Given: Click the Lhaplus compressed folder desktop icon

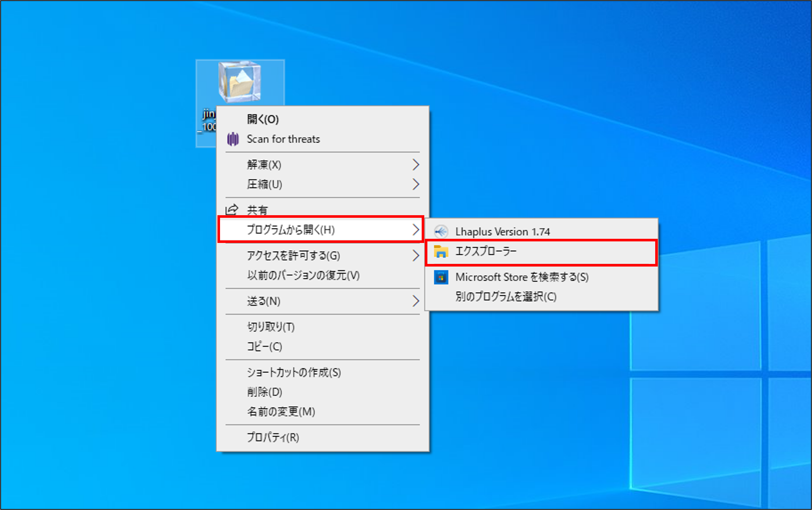Looking at the screenshot, I should pyautogui.click(x=239, y=82).
